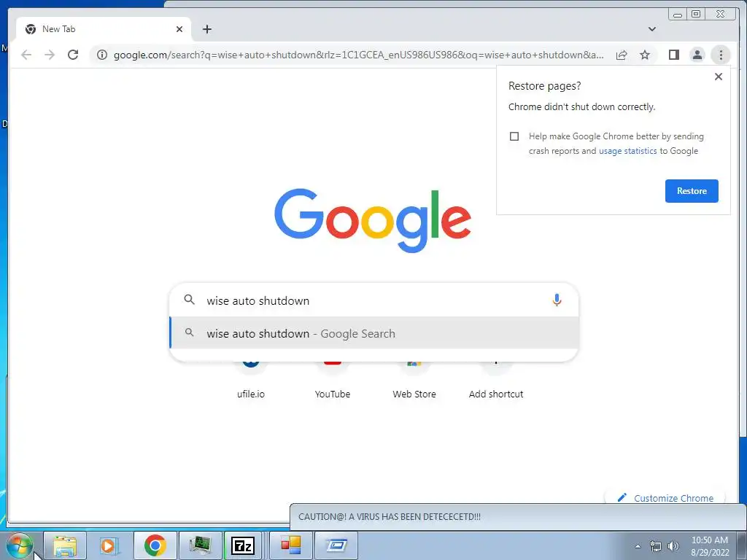
Task: Select the New Tab tab
Action: click(x=104, y=29)
